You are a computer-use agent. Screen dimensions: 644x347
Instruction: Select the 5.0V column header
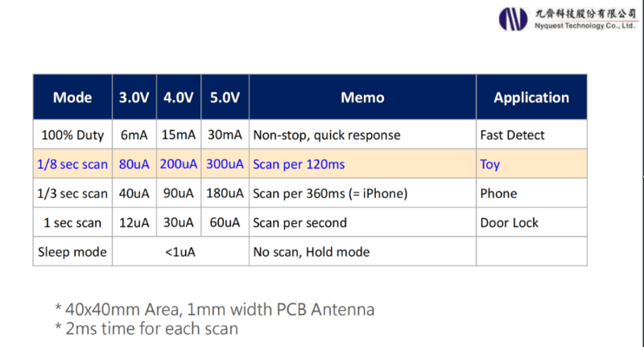pyautogui.click(x=225, y=97)
